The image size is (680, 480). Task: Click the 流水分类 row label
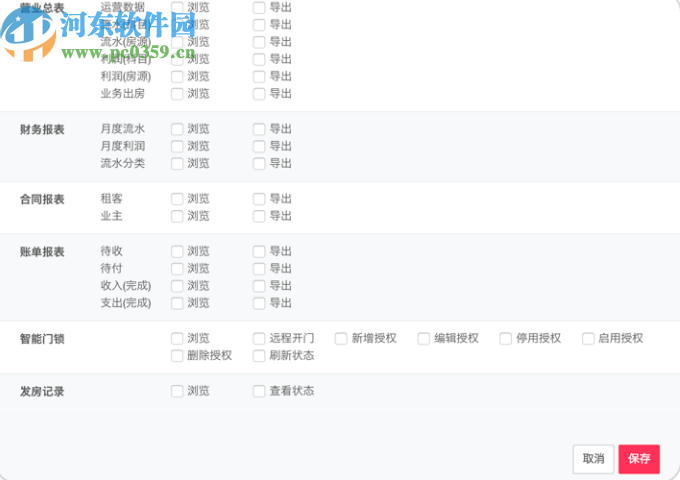pos(123,163)
